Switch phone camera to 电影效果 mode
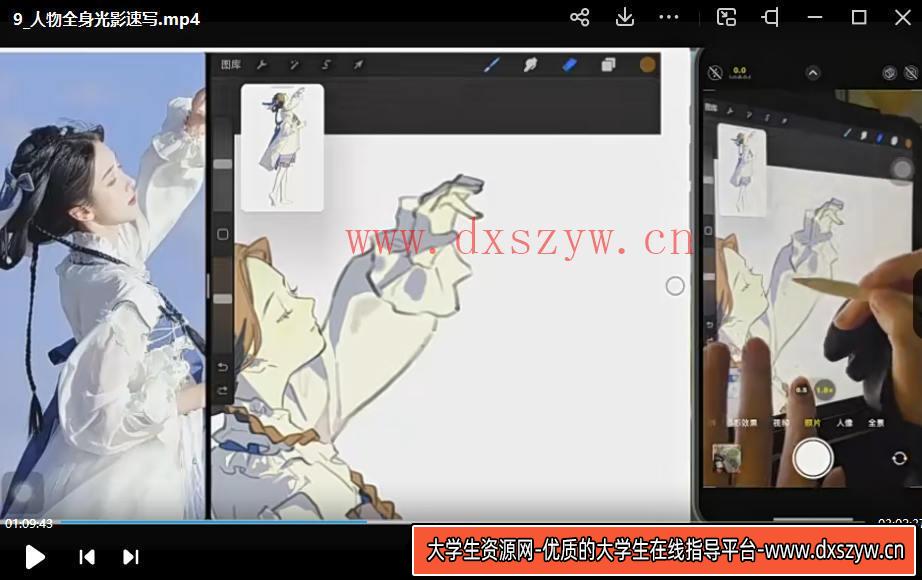This screenshot has width=922, height=580. tap(742, 422)
